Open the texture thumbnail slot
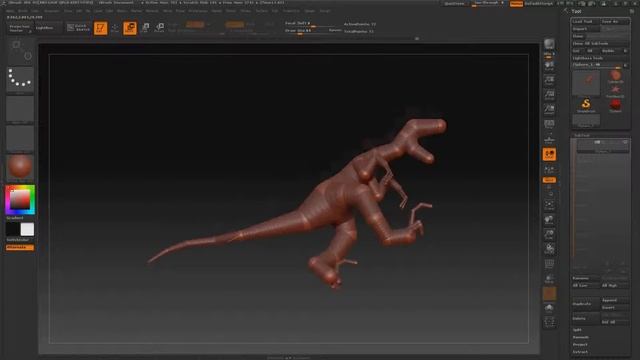The image size is (640, 360). point(20,138)
